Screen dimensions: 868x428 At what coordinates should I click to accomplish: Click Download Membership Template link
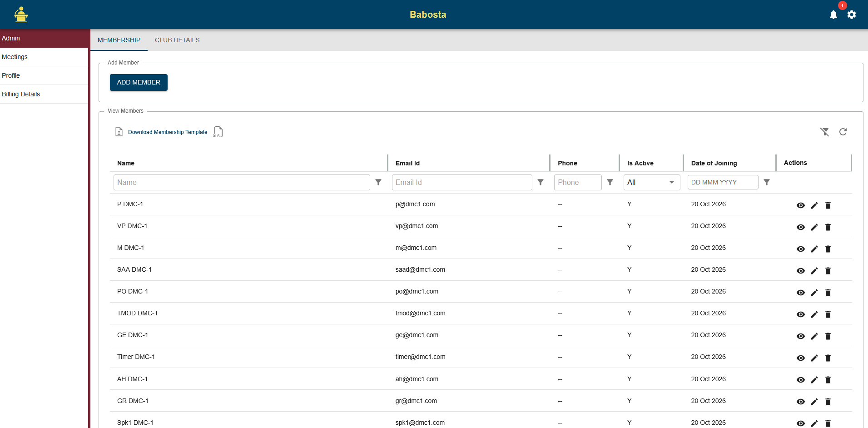pyautogui.click(x=168, y=132)
